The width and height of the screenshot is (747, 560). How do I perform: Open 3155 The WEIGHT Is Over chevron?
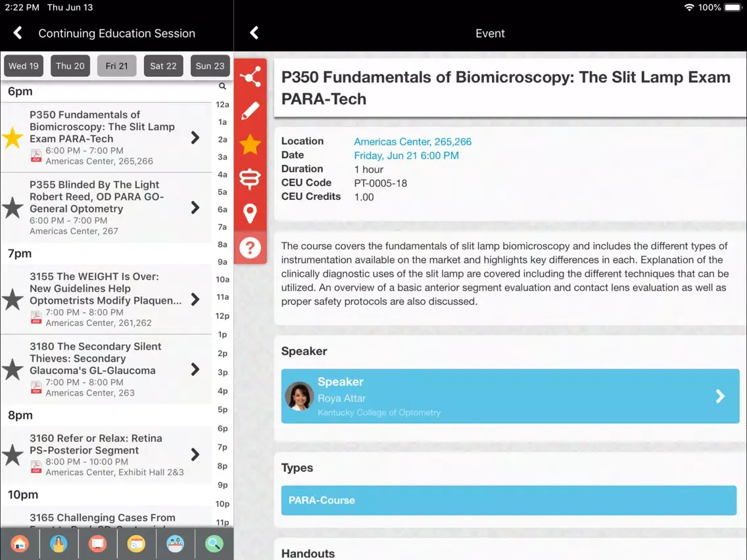[x=195, y=300]
